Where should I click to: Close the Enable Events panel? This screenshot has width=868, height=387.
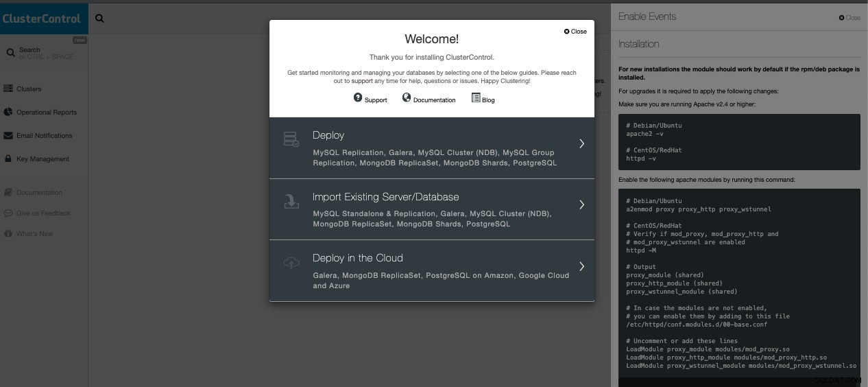coord(849,18)
